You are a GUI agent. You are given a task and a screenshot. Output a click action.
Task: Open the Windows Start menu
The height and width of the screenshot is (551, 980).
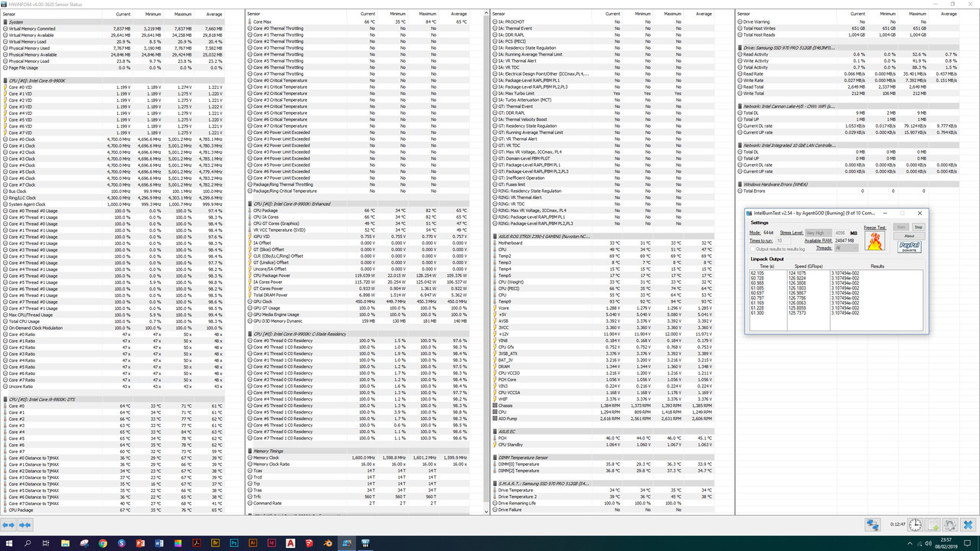click(8, 543)
